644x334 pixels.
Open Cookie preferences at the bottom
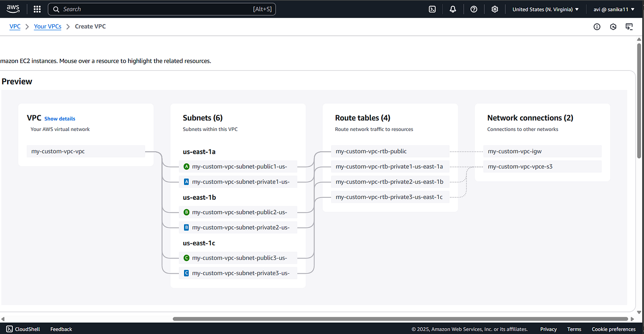[613, 329]
